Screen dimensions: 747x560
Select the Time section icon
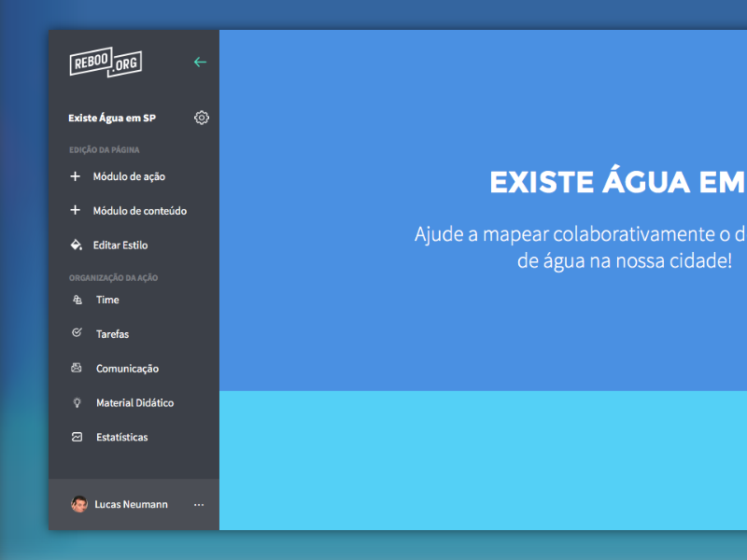(x=76, y=300)
